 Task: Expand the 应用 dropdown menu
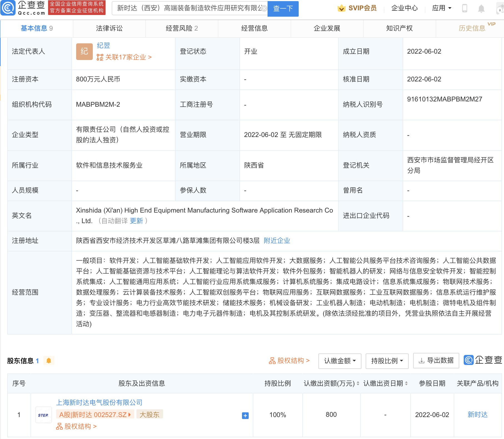point(442,8)
